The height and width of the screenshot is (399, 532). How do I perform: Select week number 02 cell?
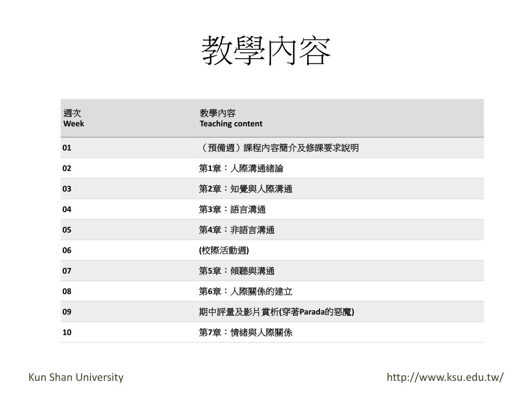[129, 168]
